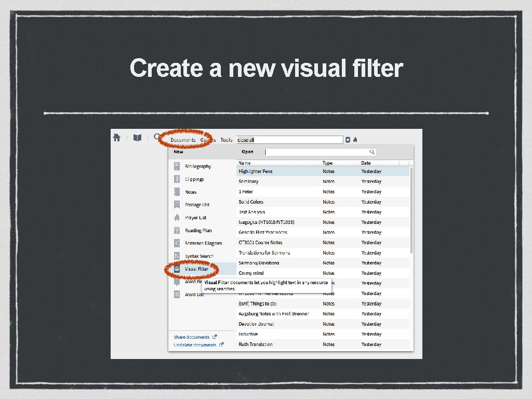The height and width of the screenshot is (399, 532).
Task: Open the '1 Peter' notes document
Action: pyautogui.click(x=323, y=192)
